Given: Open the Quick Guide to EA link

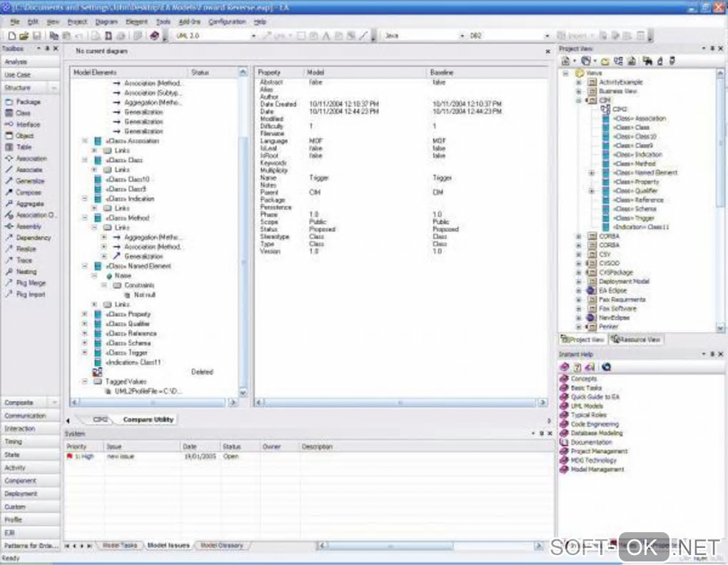Looking at the screenshot, I should click(x=595, y=397).
